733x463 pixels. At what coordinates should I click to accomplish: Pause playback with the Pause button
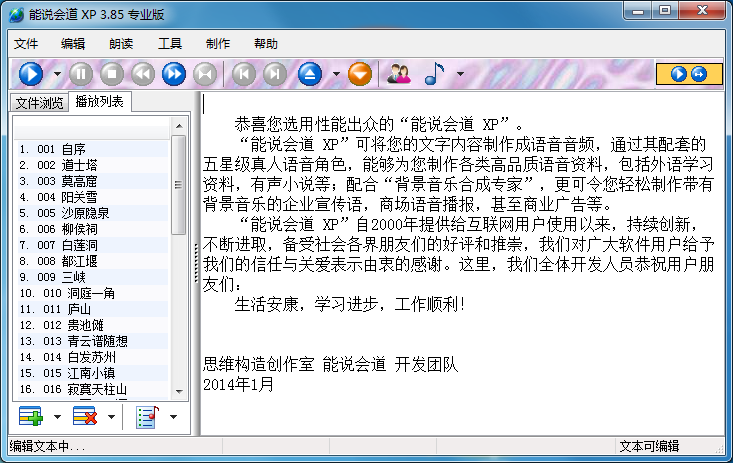click(x=81, y=74)
